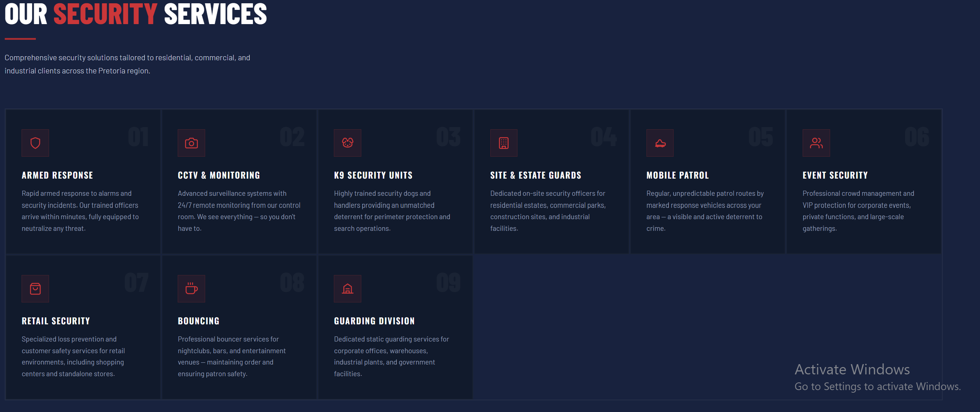The image size is (980, 412).
Task: Click the 'Highly trained security dogs' description
Action: point(392,210)
